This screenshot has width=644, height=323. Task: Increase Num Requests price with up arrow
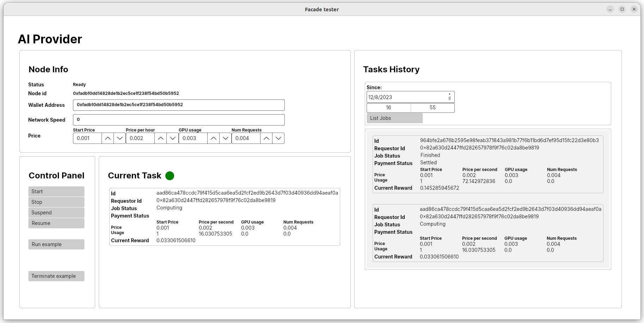[x=266, y=138]
